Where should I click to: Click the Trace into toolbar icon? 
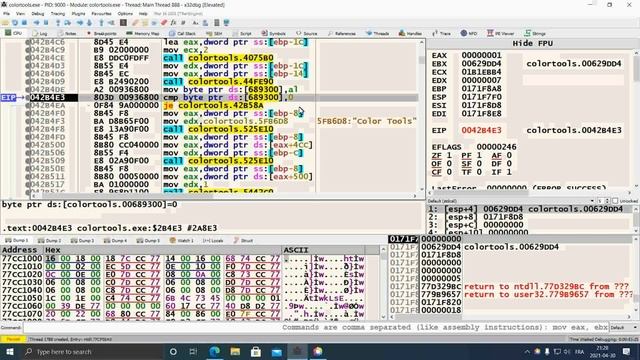80,23
